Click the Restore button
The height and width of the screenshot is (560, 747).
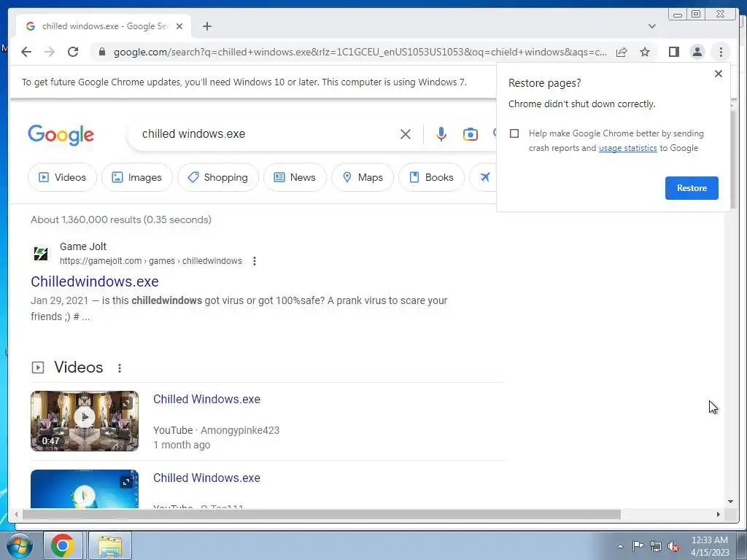(x=692, y=188)
